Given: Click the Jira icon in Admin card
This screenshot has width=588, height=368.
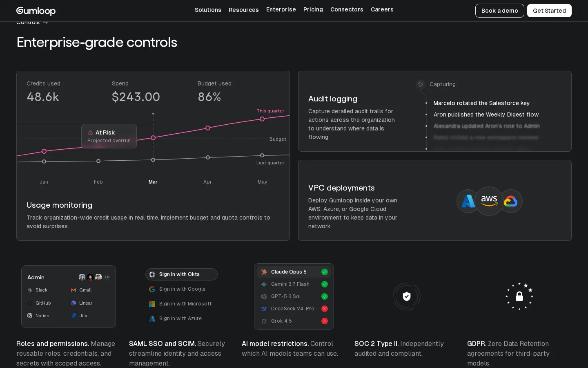Looking at the screenshot, I should [73, 316].
